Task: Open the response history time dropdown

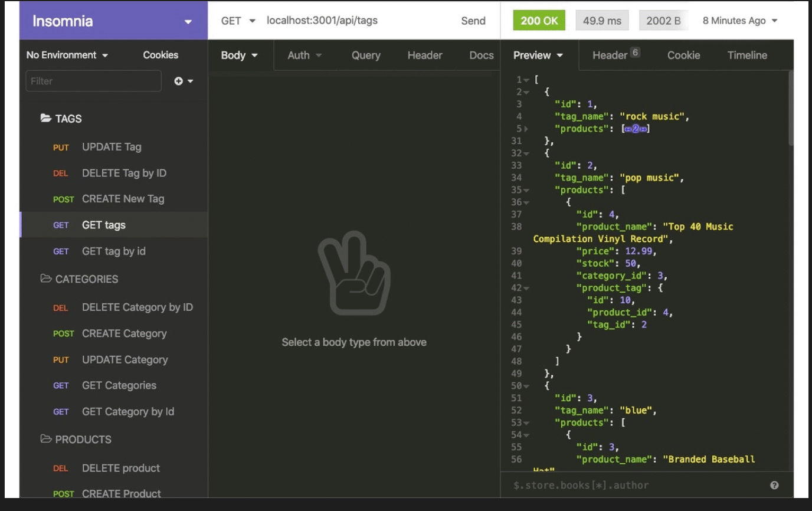Action: [x=740, y=21]
